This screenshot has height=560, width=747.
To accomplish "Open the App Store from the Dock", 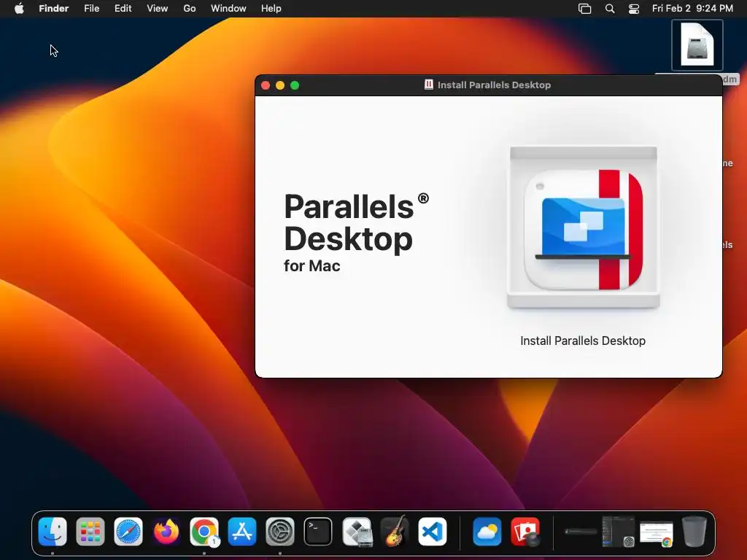I will pos(242,532).
